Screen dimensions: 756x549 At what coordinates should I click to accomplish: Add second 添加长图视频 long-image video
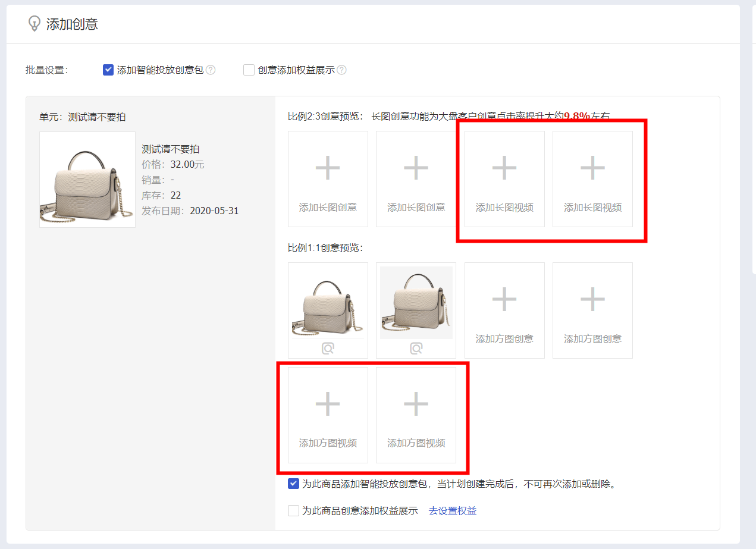pyautogui.click(x=592, y=179)
